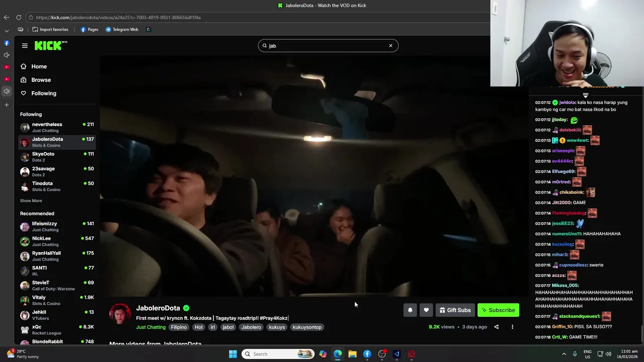
Task: Open weather widget showing 29°C
Action: (x=23, y=354)
